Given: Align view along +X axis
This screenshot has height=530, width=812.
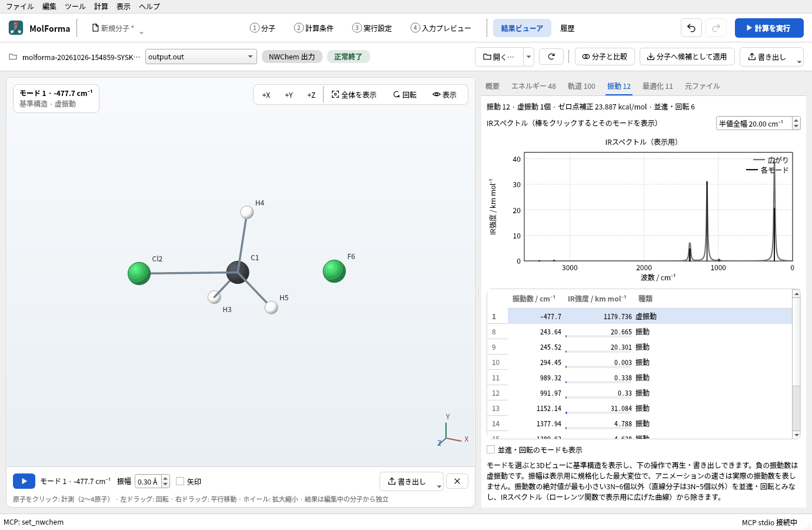Looking at the screenshot, I should click(x=266, y=95).
